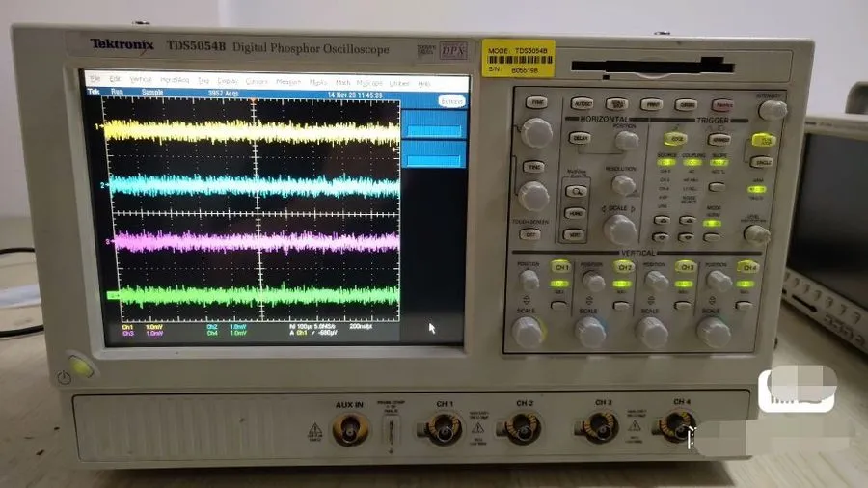Viewport: 868px width, 488px height.
Task: Open the Trig menu
Action: tap(203, 81)
